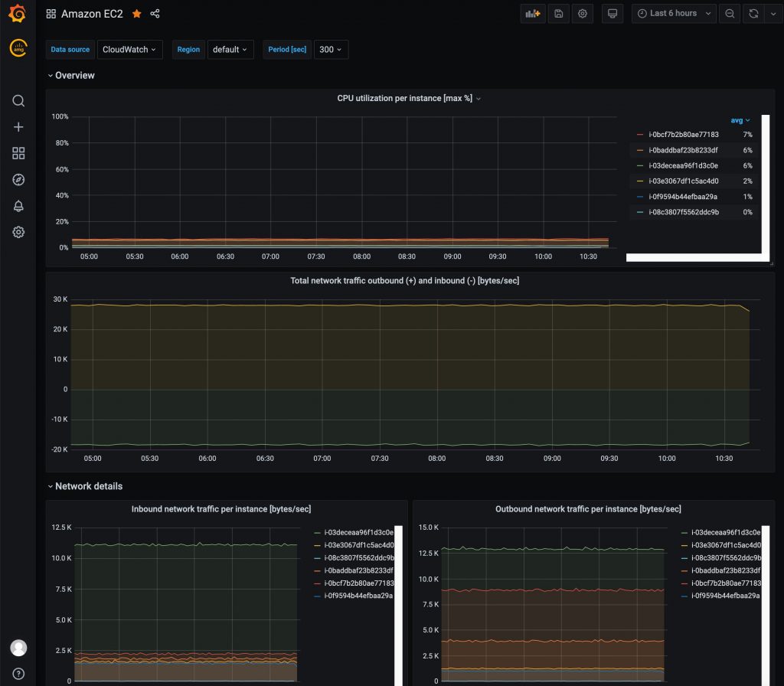
Task: Open the Grafana home logo
Action: 18,14
